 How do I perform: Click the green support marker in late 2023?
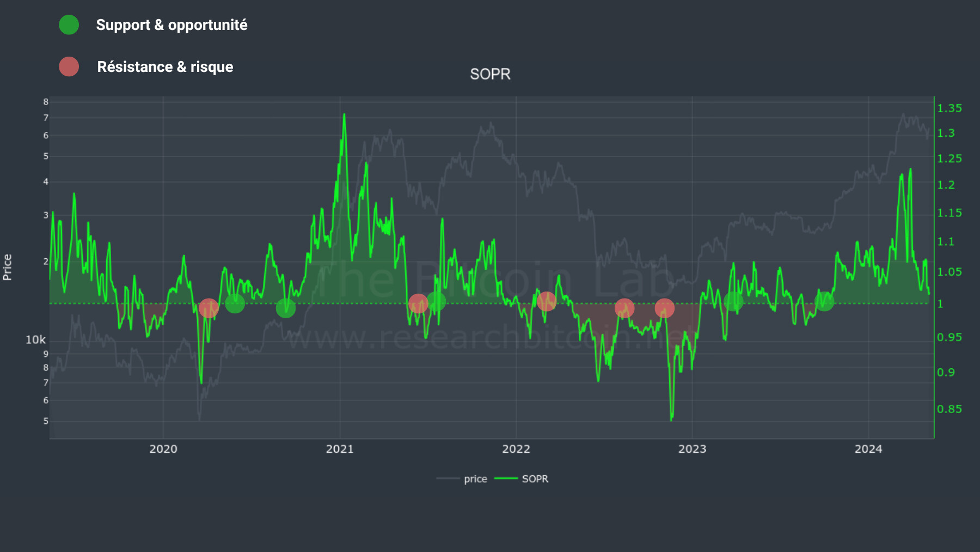824,301
